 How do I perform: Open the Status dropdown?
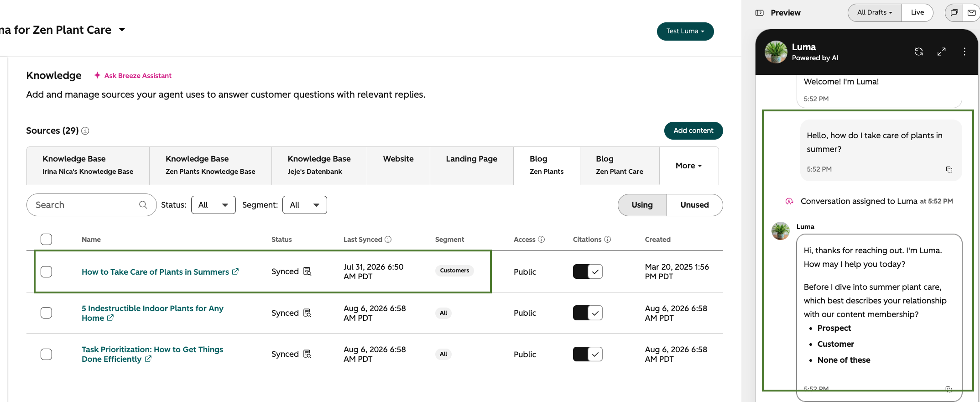click(x=214, y=205)
